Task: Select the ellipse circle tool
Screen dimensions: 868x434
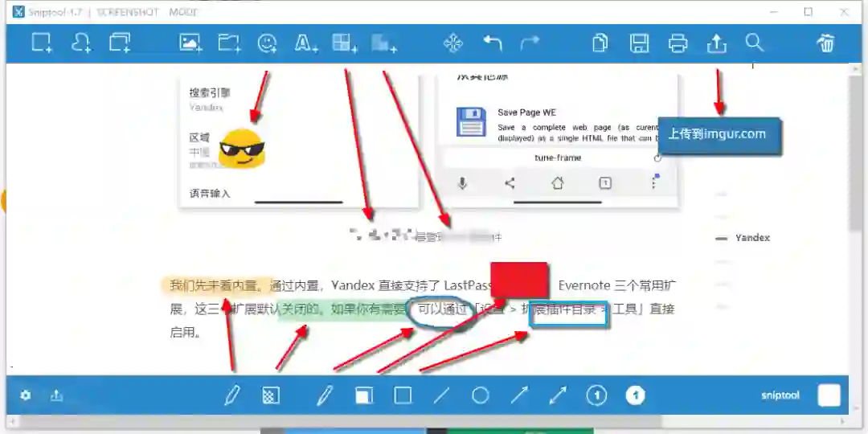Action: click(x=481, y=395)
